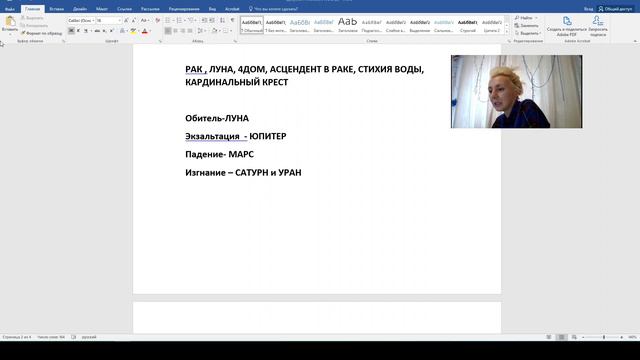Screen dimensions: 640x360
Task: Click the clear all formatting icon
Action: coord(158,20)
